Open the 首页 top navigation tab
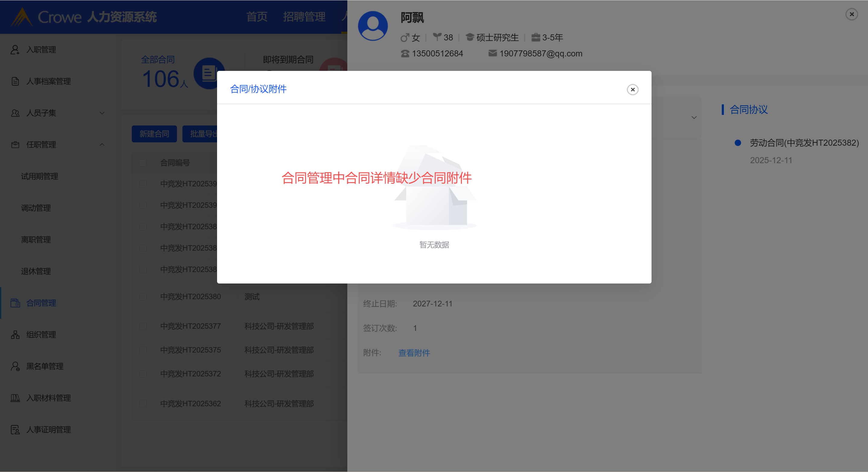The width and height of the screenshot is (868, 472). pos(257,17)
